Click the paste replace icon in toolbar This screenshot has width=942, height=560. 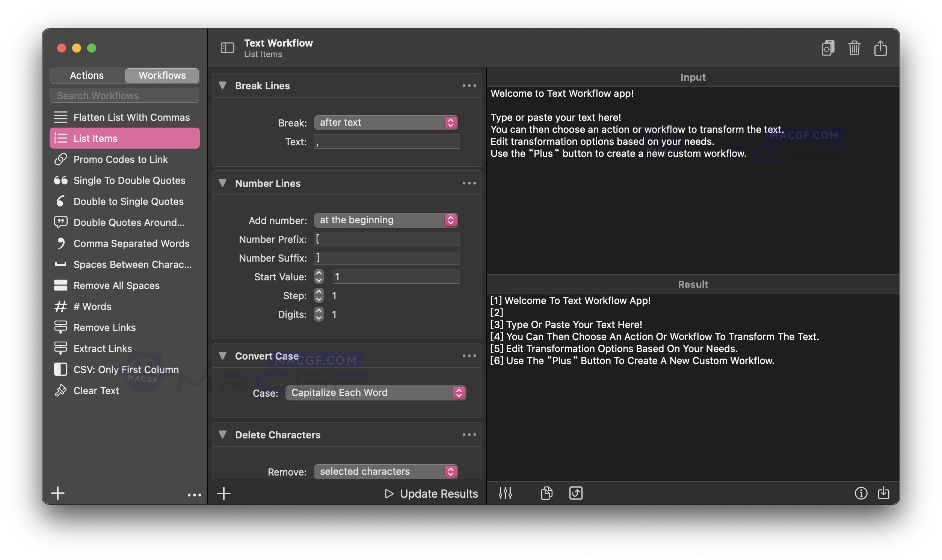828,48
